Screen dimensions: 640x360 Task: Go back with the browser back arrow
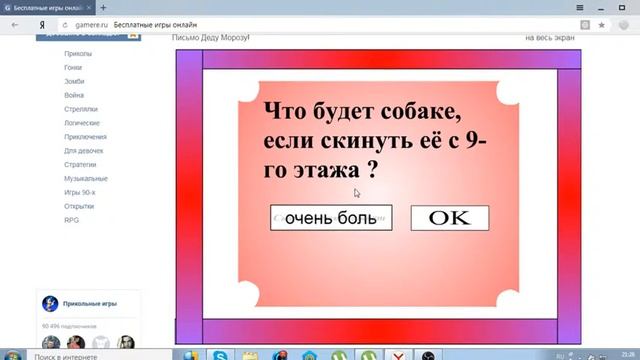15,25
